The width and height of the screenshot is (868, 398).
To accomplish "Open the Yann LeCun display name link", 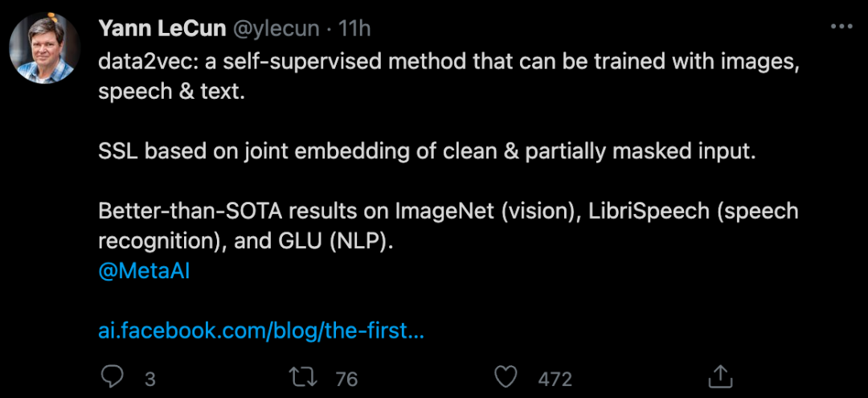I will click(162, 29).
